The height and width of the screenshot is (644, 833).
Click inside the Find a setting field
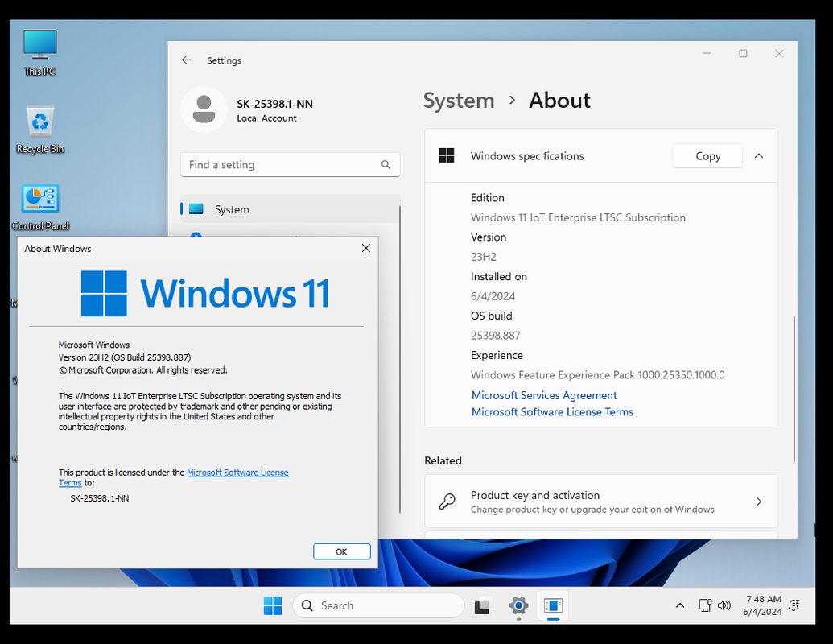(290, 165)
